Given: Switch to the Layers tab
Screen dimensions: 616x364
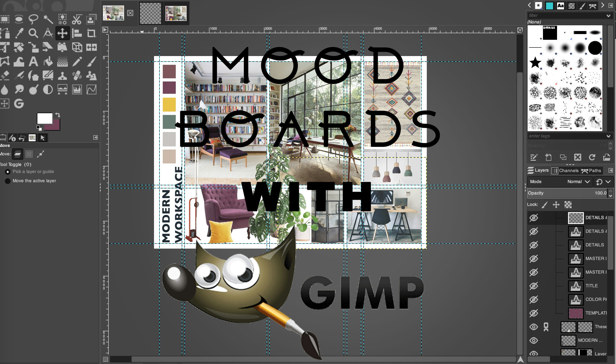Looking at the screenshot, I should tap(538, 170).
